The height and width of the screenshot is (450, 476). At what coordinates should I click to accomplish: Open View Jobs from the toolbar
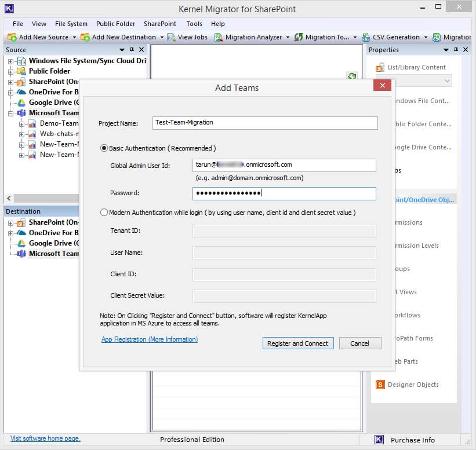(x=187, y=37)
